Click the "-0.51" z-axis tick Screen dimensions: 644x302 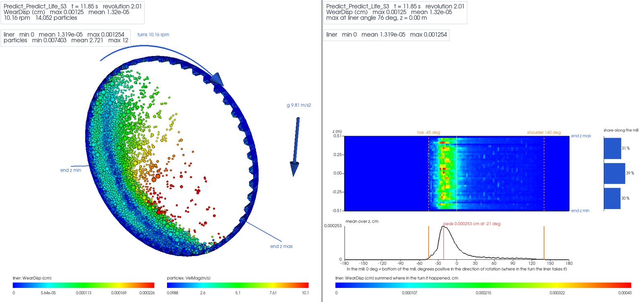pyautogui.click(x=336, y=211)
